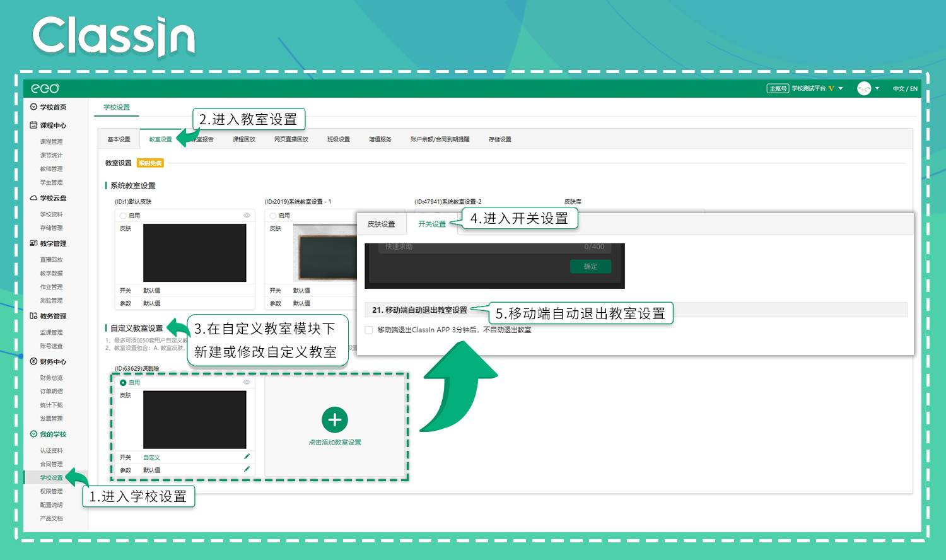946x560 pixels.
Task: Click the gold V badge beside 学校测试平台
Action: [x=831, y=88]
